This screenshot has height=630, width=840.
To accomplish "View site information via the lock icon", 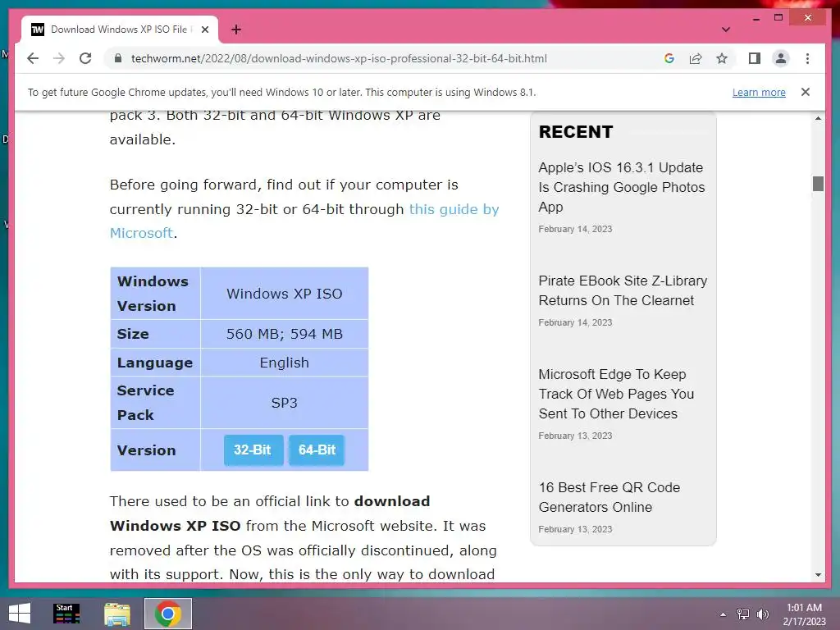I will [x=118, y=58].
